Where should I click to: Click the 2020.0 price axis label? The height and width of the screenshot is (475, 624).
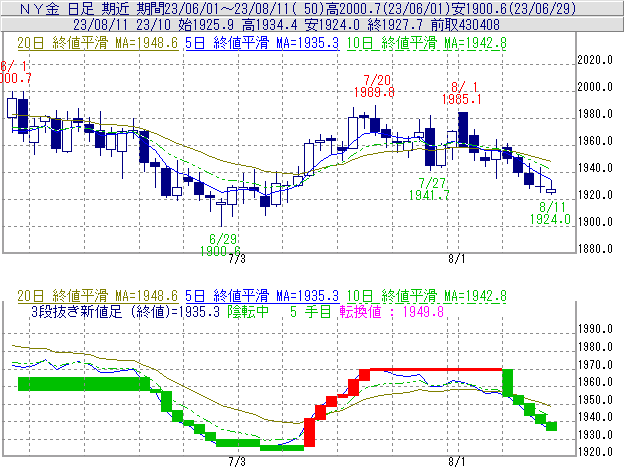click(595, 60)
